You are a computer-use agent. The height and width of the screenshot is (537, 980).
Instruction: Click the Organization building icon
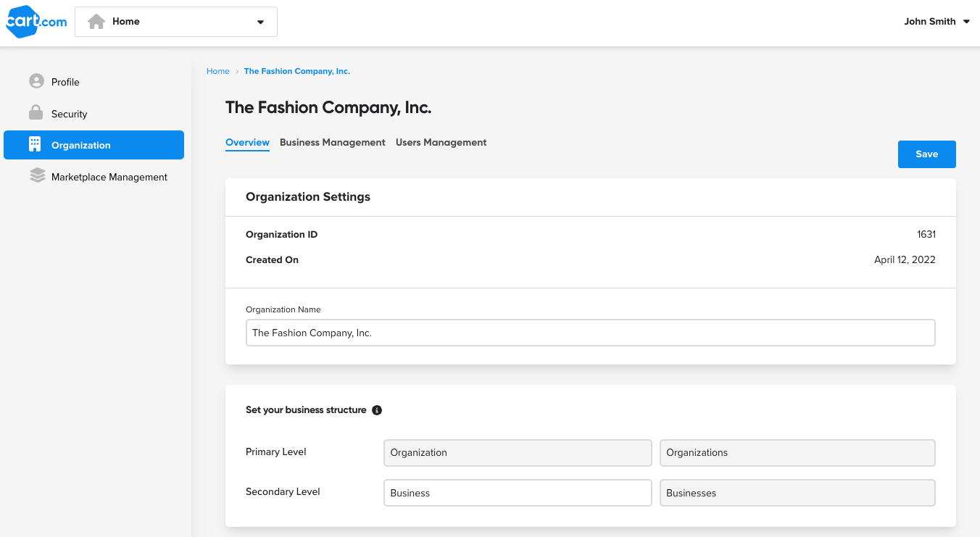tap(35, 144)
